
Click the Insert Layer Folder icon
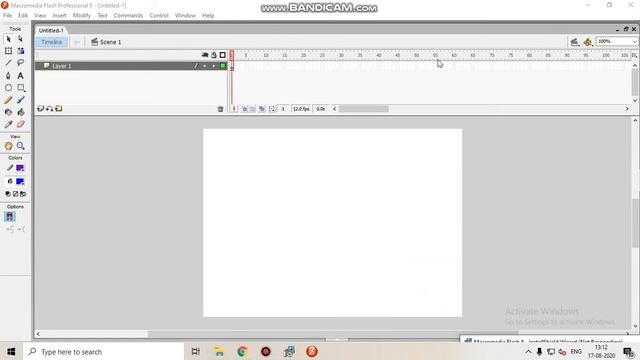tap(59, 109)
